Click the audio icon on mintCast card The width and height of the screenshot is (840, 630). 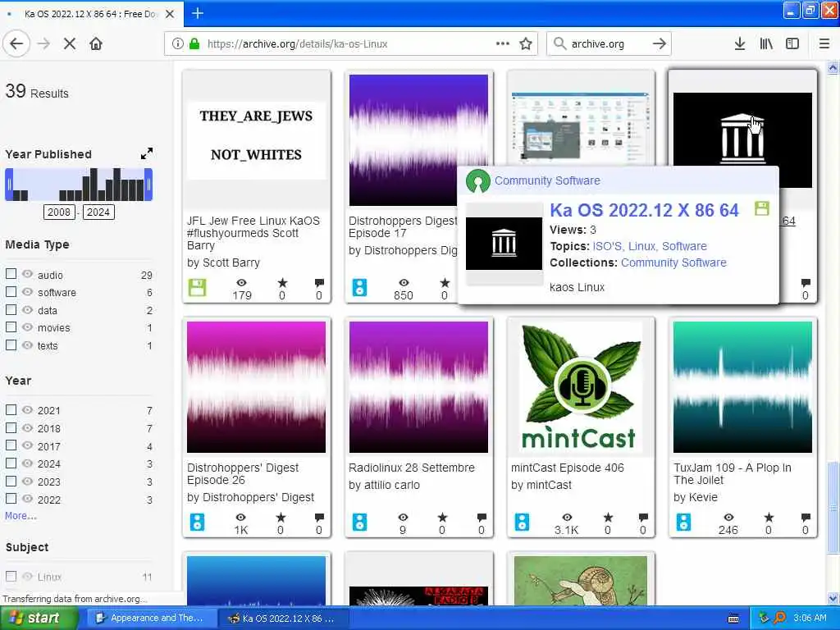[x=522, y=522]
